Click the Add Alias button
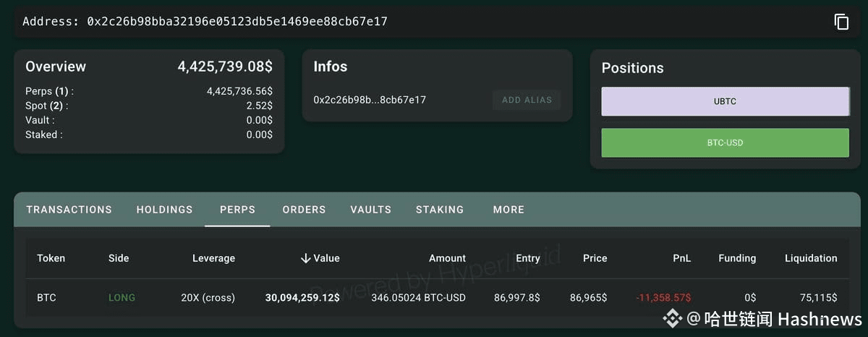This screenshot has width=868, height=337. tap(527, 100)
